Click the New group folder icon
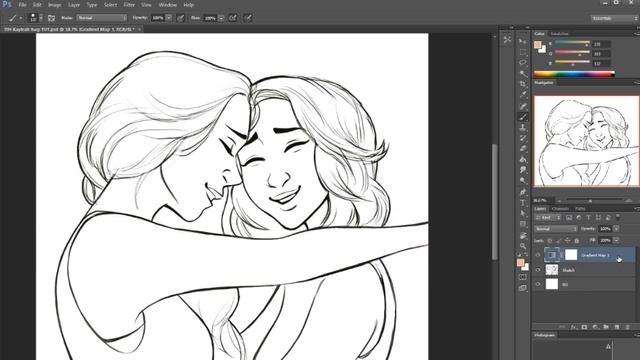Image resolution: width=640 pixels, height=360 pixels. (x=606, y=327)
